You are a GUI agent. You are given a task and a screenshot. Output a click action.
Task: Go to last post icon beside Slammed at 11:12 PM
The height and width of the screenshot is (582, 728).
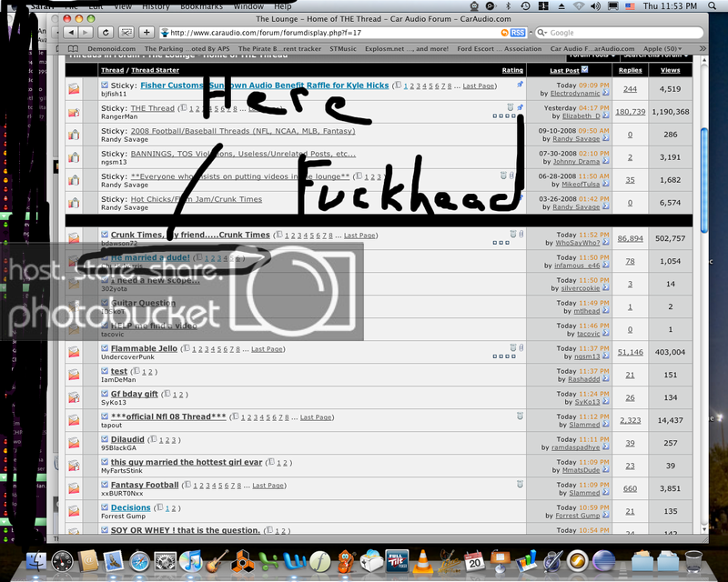click(606, 424)
